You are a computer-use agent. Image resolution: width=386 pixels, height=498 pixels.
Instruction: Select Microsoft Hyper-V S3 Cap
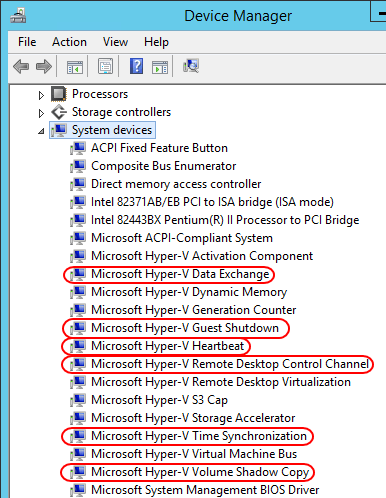click(159, 400)
